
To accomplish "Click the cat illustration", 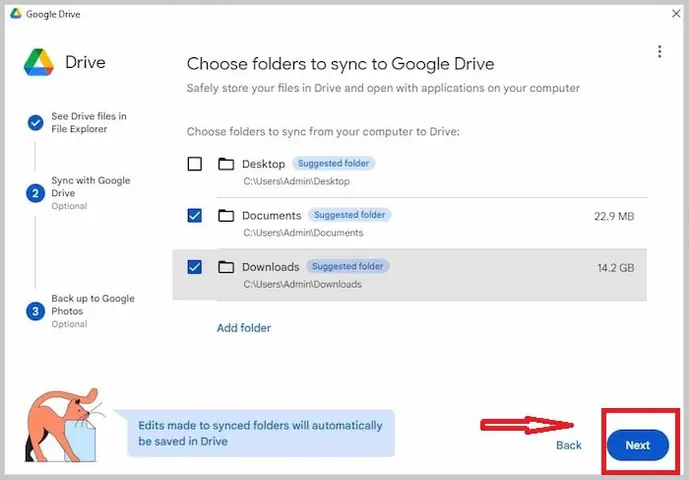I will [64, 425].
